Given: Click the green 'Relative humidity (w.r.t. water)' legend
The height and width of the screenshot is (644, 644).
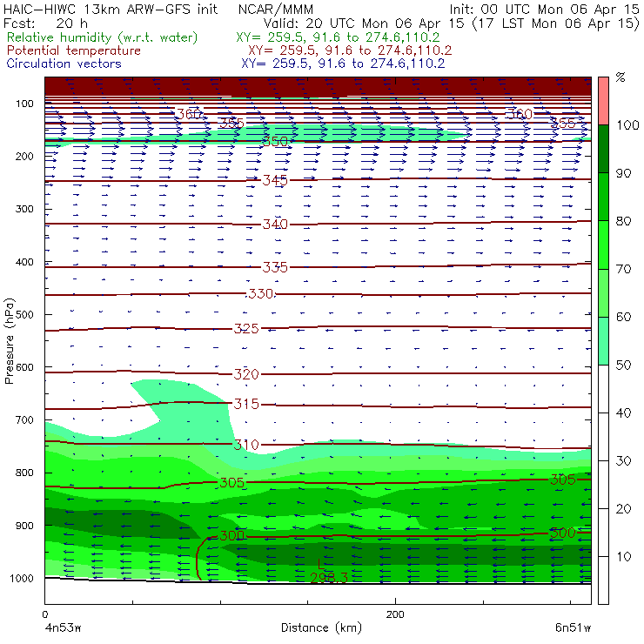Looking at the screenshot, I should [x=103, y=37].
